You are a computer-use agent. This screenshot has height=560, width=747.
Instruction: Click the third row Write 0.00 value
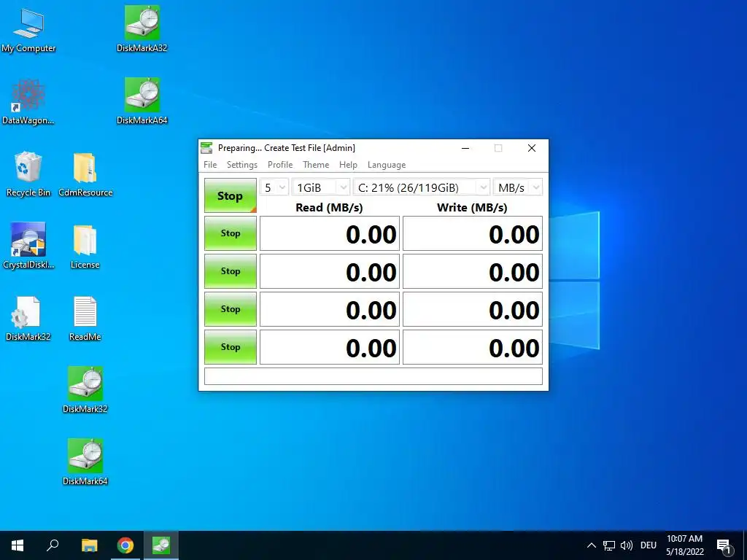click(x=473, y=309)
